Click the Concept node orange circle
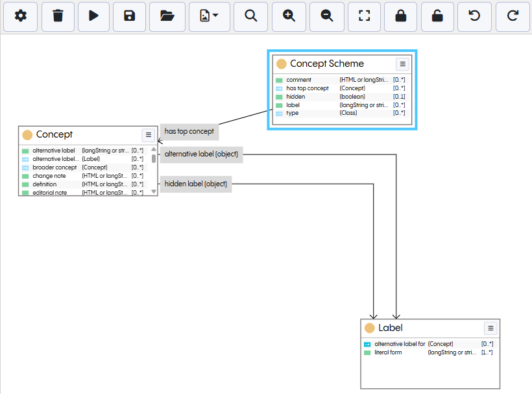Viewport: 532px width, 394px height. pyautogui.click(x=27, y=135)
